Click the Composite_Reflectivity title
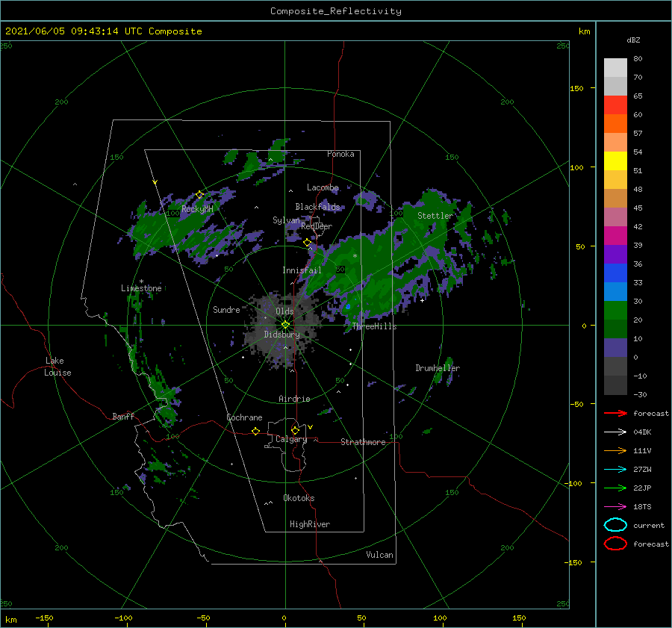 [x=336, y=11]
